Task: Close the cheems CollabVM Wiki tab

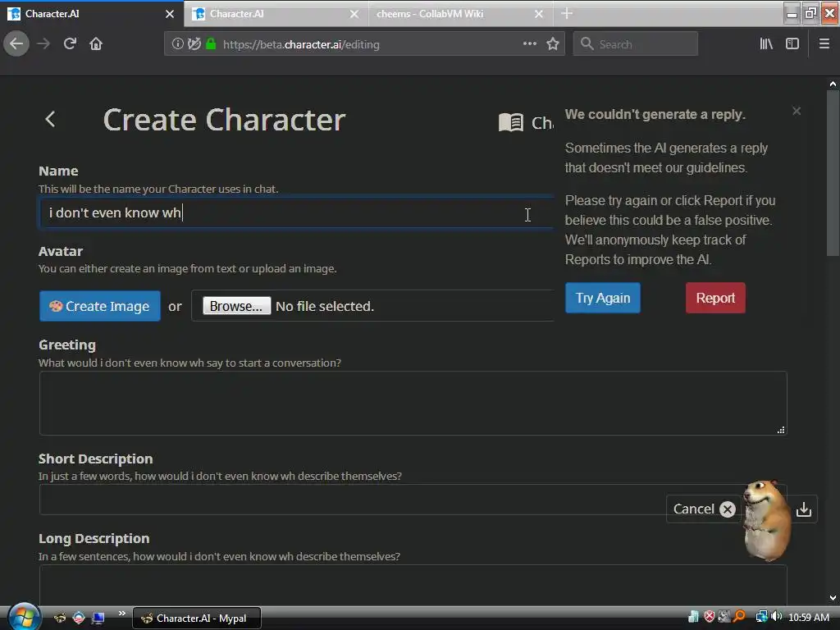Action: 539,14
